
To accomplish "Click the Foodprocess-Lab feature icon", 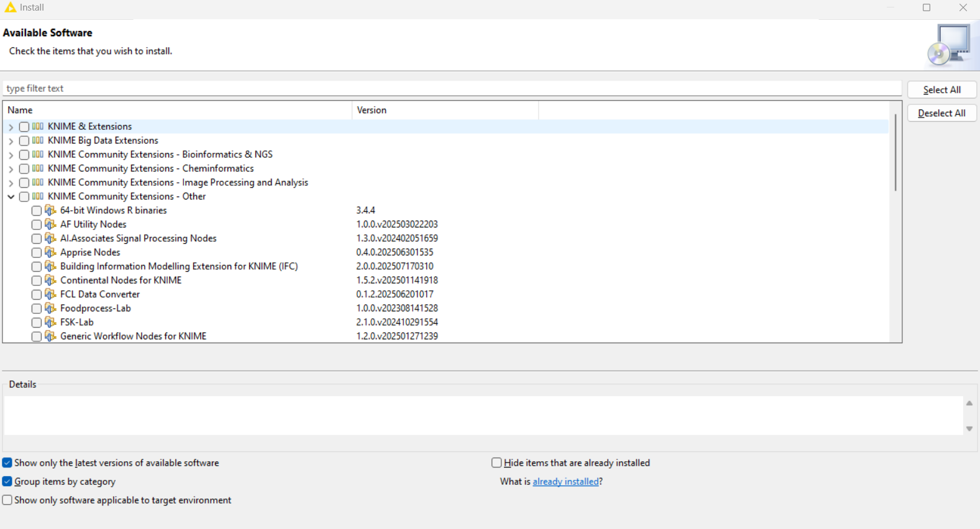I will pyautogui.click(x=50, y=308).
